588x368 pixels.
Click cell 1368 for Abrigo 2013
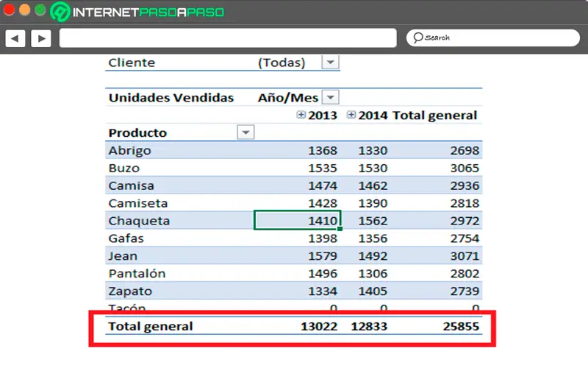click(323, 151)
